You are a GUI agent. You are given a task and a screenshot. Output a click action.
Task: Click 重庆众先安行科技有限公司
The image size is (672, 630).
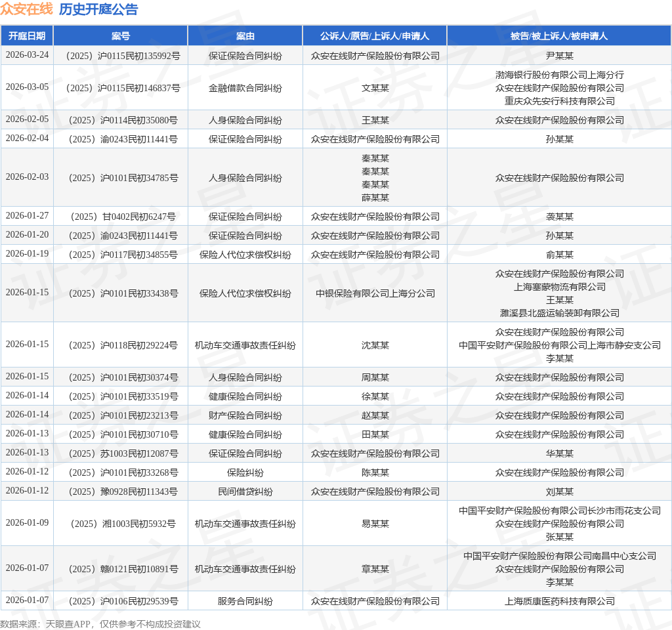[559, 100]
